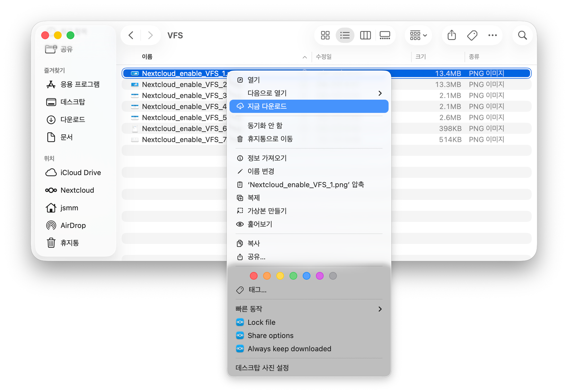
Task: Open Nextcloud in the sidebar
Action: point(77,190)
